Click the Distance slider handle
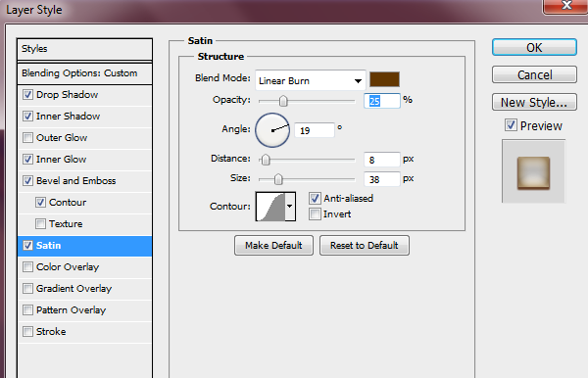The image size is (588, 378). point(266,160)
